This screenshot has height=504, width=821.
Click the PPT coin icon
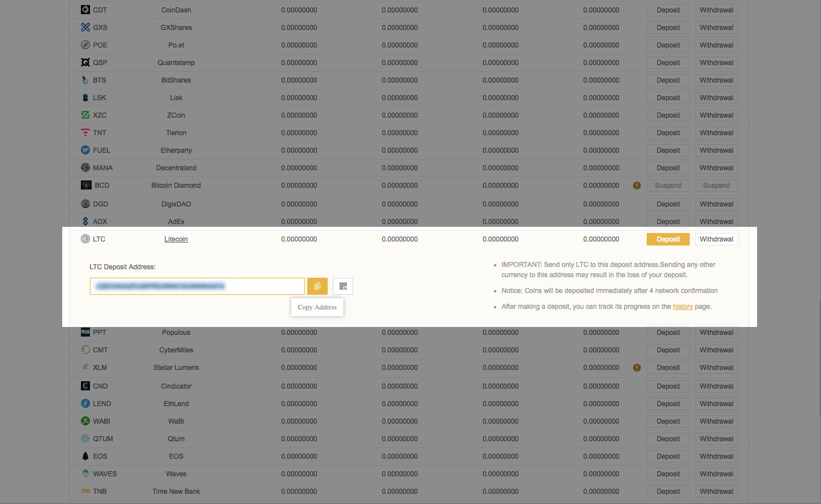(85, 332)
